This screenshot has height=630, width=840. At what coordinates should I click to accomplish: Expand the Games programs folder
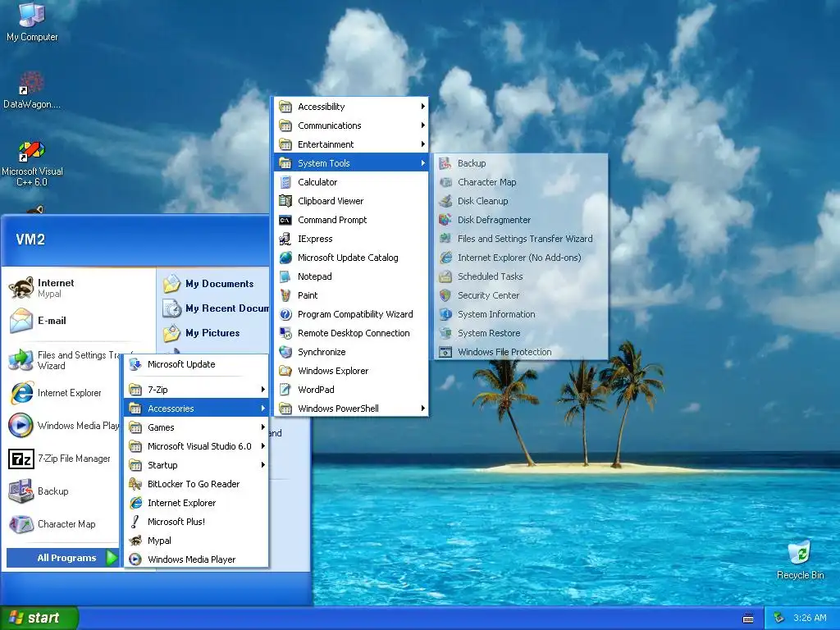(x=196, y=427)
